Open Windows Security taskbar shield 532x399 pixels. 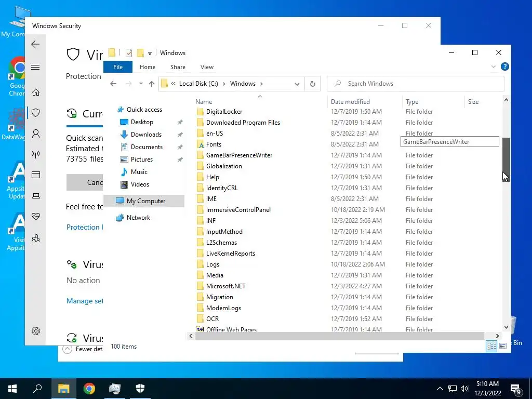pyautogui.click(x=140, y=389)
